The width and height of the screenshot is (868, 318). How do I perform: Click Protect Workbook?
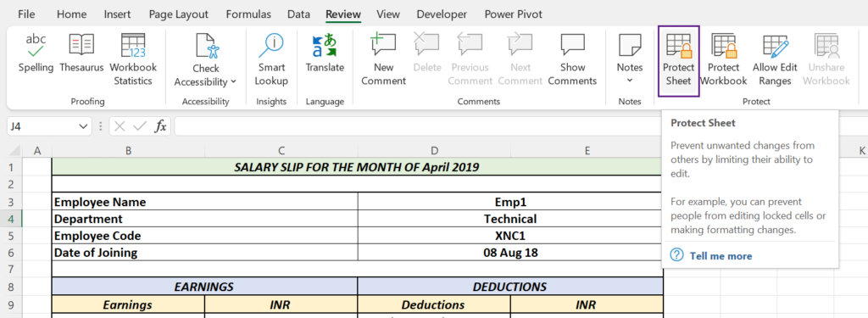pyautogui.click(x=724, y=60)
